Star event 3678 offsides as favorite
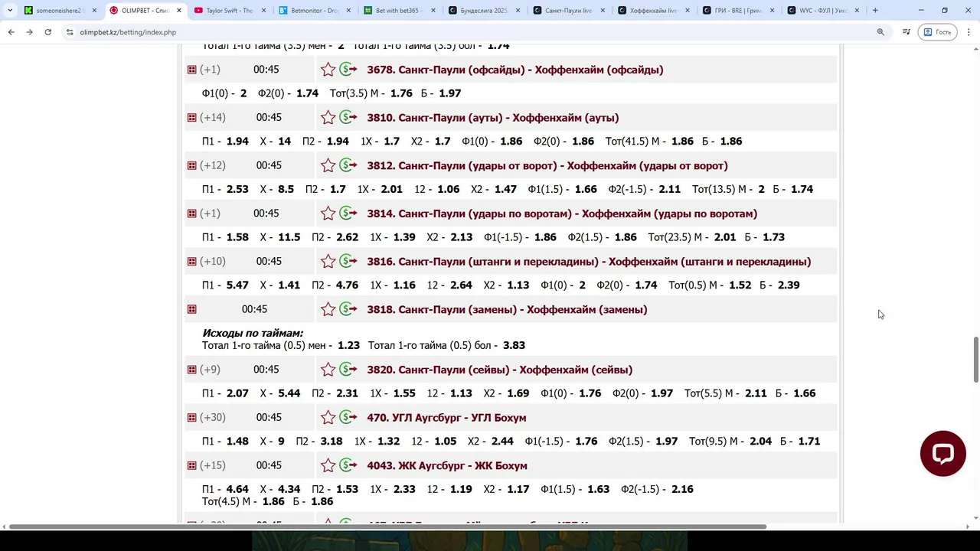This screenshot has height=551, width=980. tap(328, 70)
